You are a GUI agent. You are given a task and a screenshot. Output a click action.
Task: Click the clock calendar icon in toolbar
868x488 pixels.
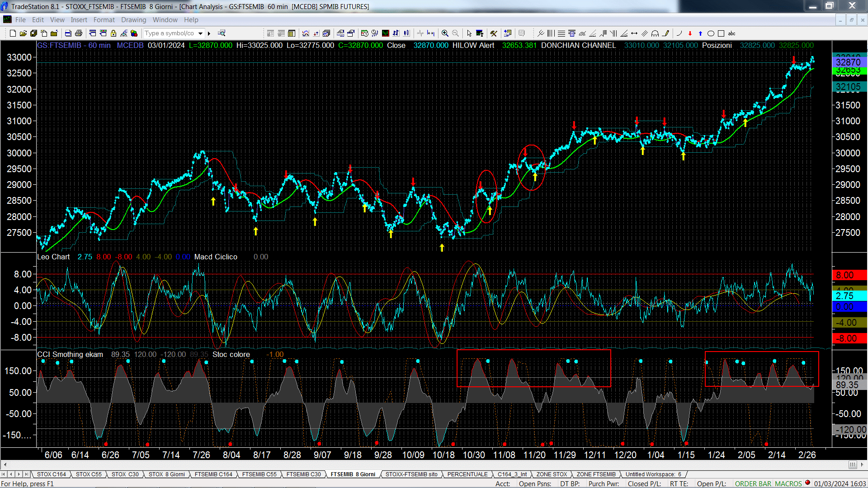365,33
